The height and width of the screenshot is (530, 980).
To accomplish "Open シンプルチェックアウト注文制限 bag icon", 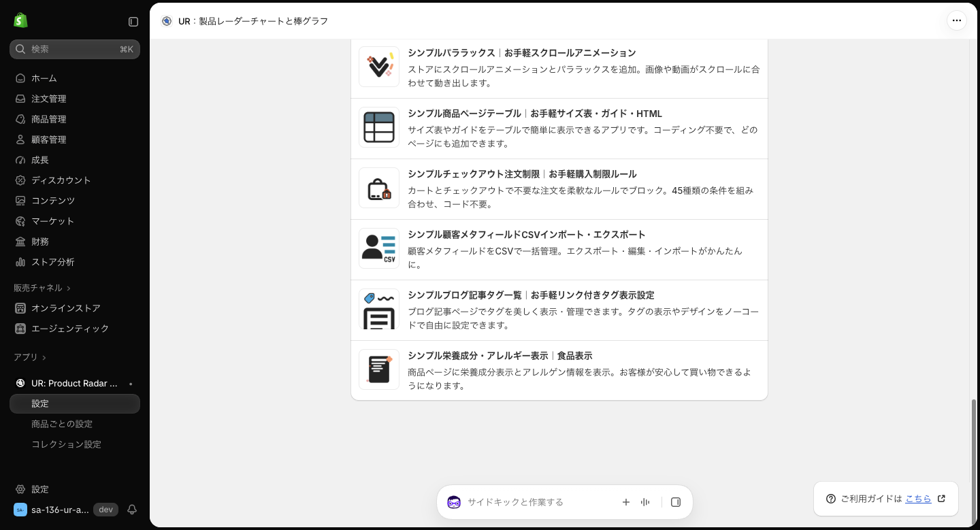I will tap(379, 188).
